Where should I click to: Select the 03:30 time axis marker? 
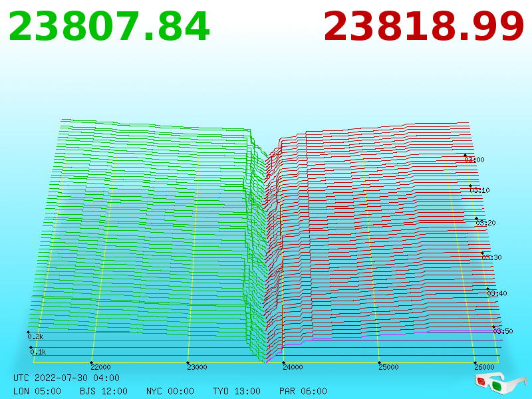[491, 257]
